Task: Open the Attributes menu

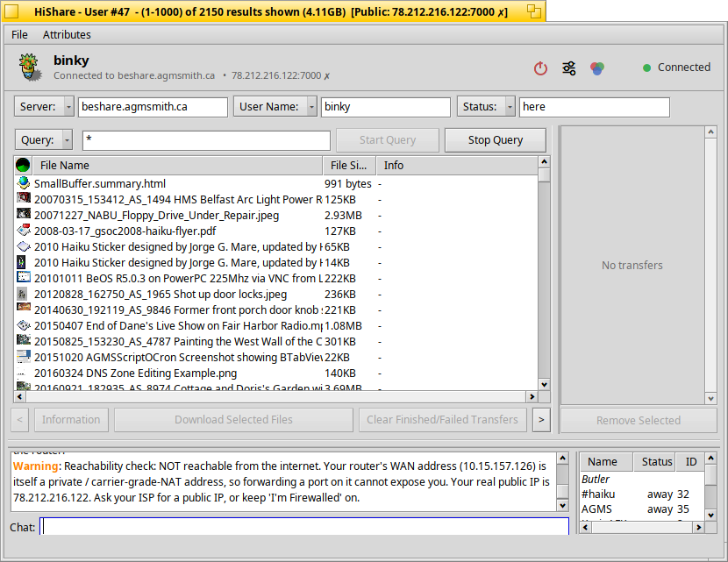Action: [x=67, y=35]
